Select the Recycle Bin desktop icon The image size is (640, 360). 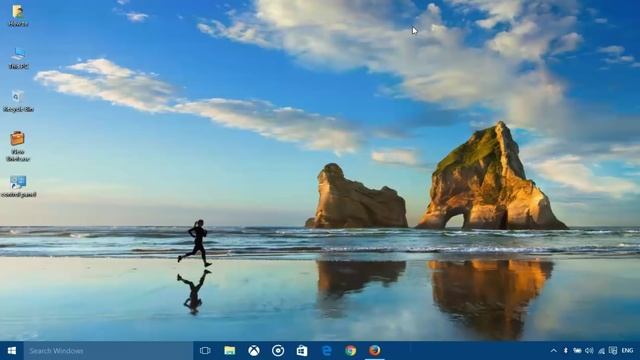(x=18, y=101)
